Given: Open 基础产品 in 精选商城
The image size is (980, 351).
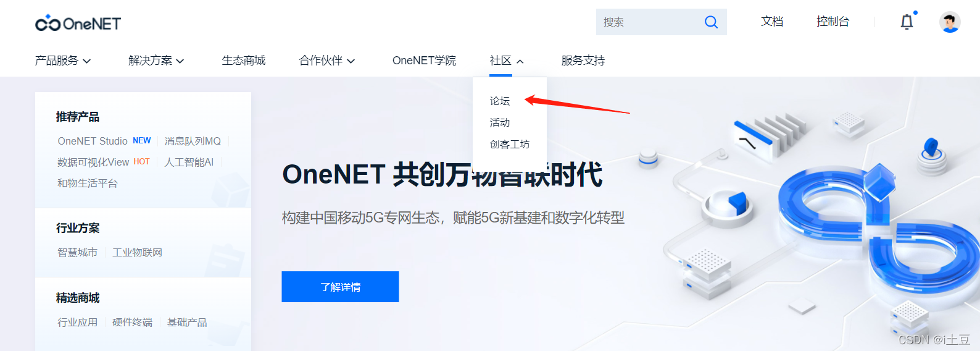Looking at the screenshot, I should [187, 322].
